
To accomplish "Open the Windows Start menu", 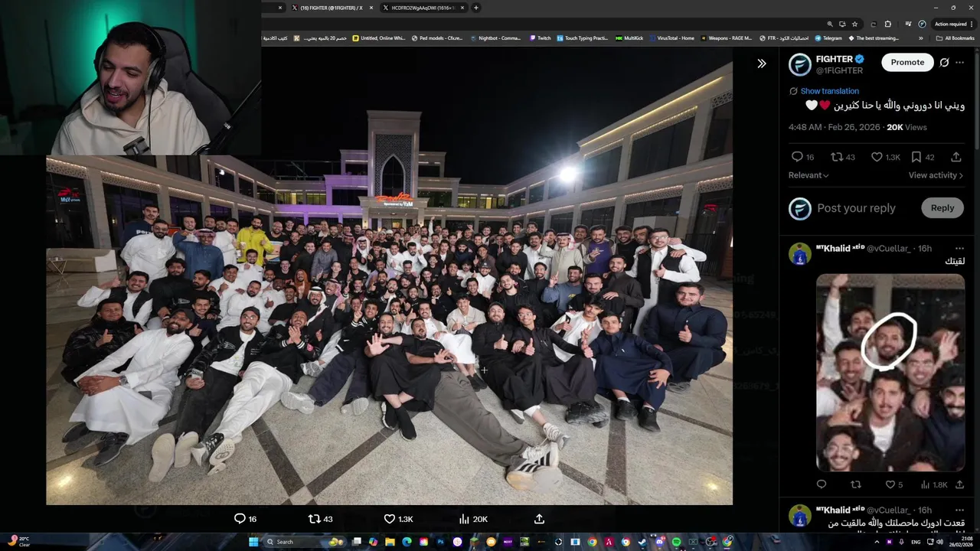I will point(253,542).
